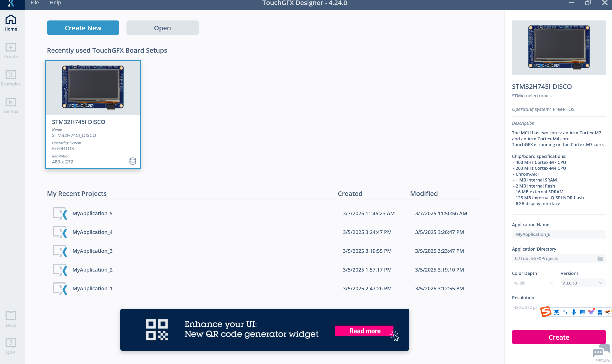Click the pink Create button
This screenshot has width=612, height=364.
(559, 337)
